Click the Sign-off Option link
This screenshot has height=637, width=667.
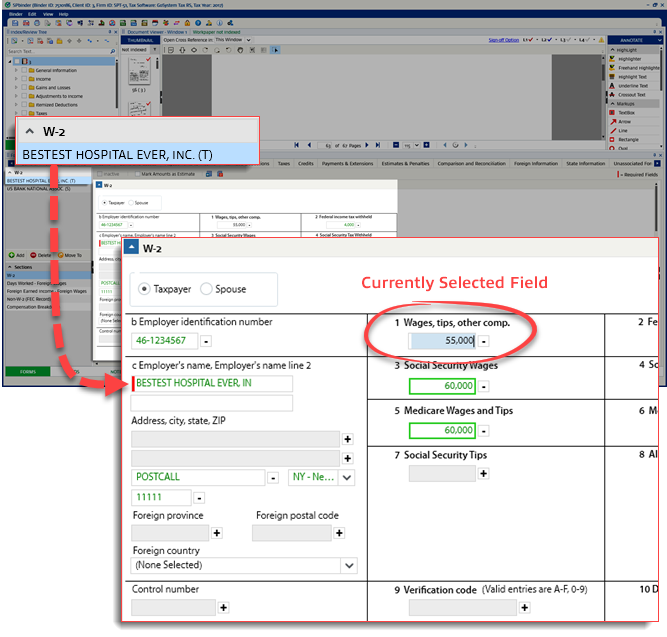point(503,39)
